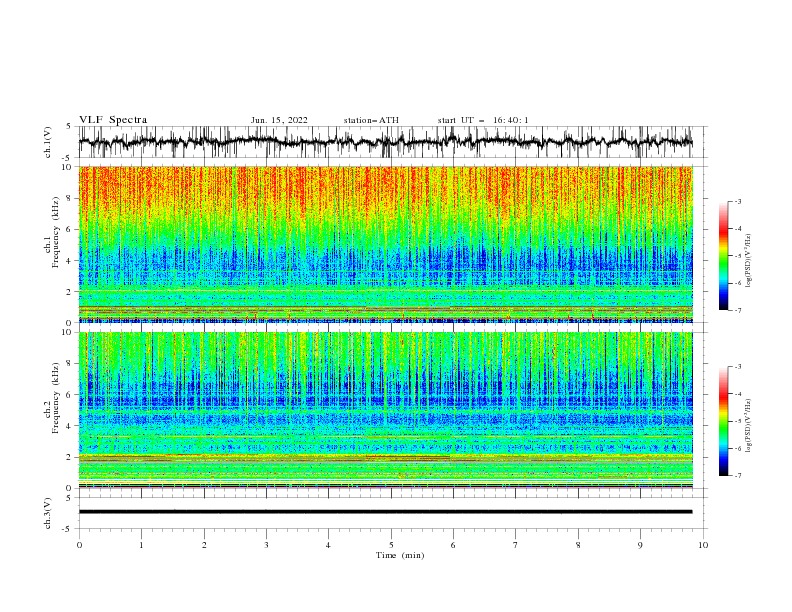Click the ch.1 PSD color bar

click(x=723, y=256)
